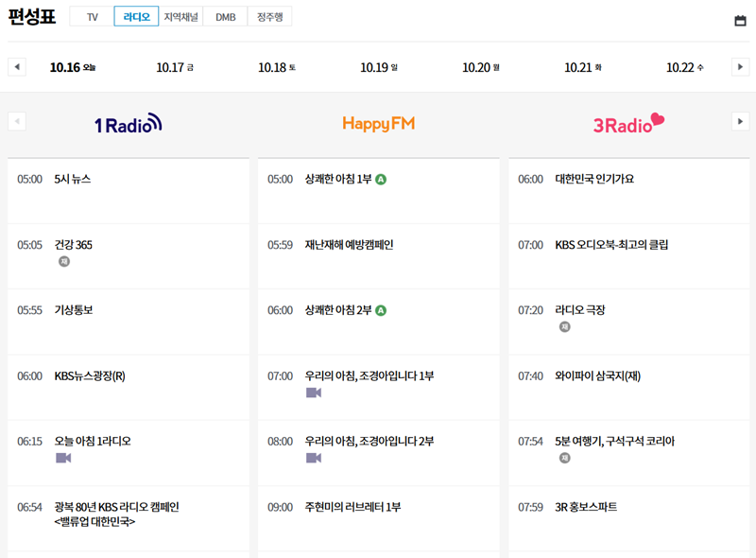This screenshot has width=756, height=558.
Task: Open 우리의 아침, 조경아입니다 2부
Action: (369, 441)
